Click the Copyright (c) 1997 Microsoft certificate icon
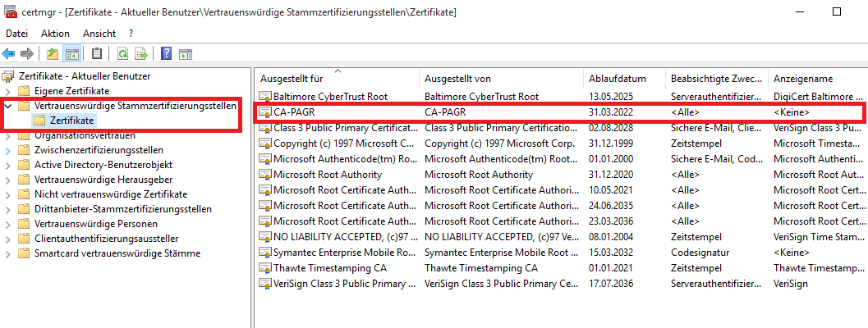Viewport: 868px width, 328px height. [x=266, y=143]
